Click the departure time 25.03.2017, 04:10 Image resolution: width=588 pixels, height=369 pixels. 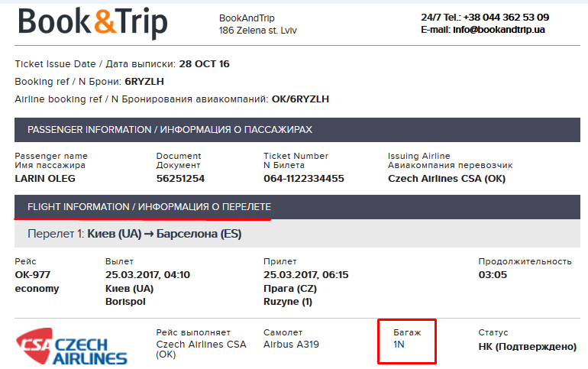(x=147, y=275)
